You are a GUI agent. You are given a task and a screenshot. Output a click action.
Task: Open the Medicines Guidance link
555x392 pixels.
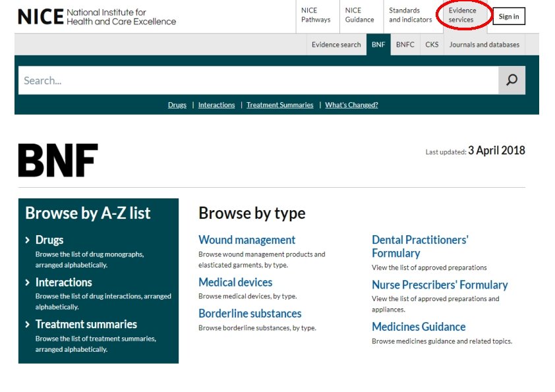[419, 327]
